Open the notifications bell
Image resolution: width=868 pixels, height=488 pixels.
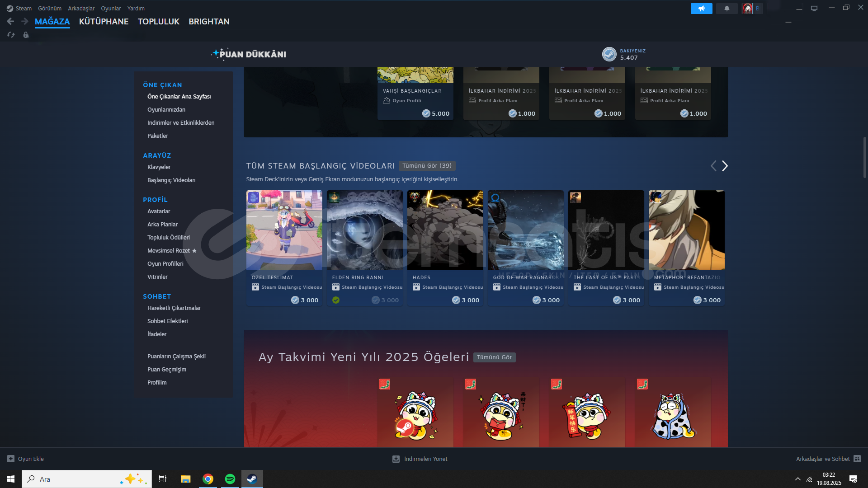727,9
